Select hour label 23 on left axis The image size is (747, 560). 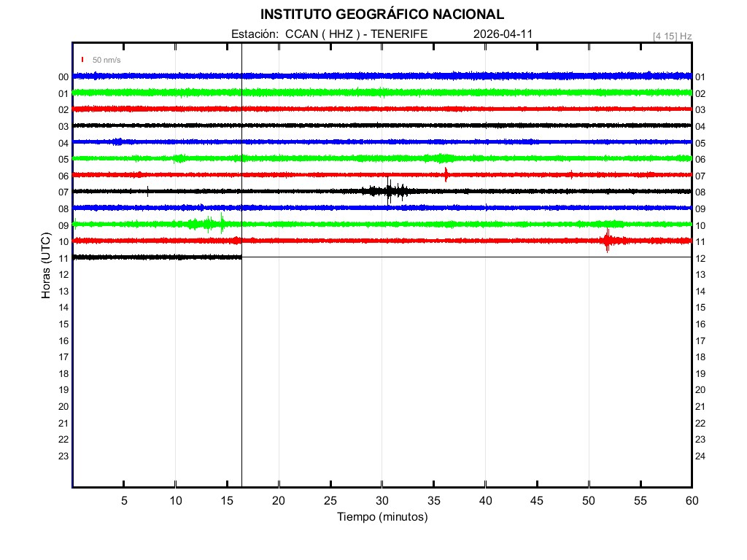(63, 456)
